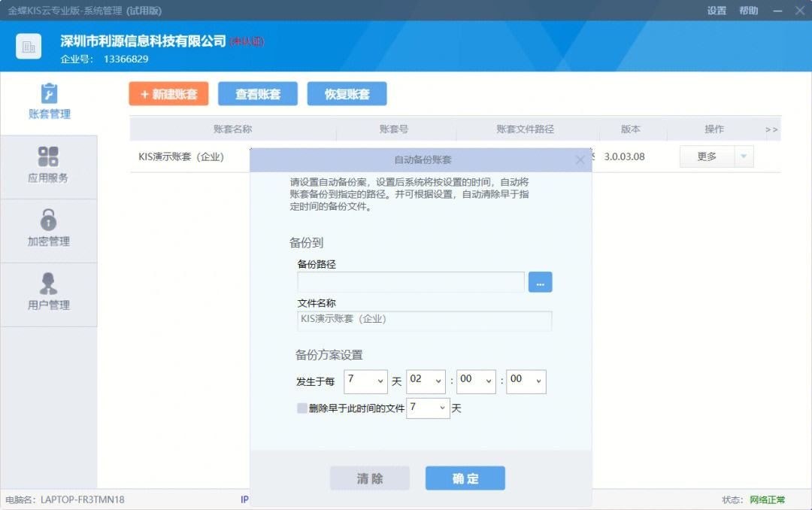Viewport: 812px width, 510px height.
Task: Click the 账套名称 column header
Action: pos(232,129)
